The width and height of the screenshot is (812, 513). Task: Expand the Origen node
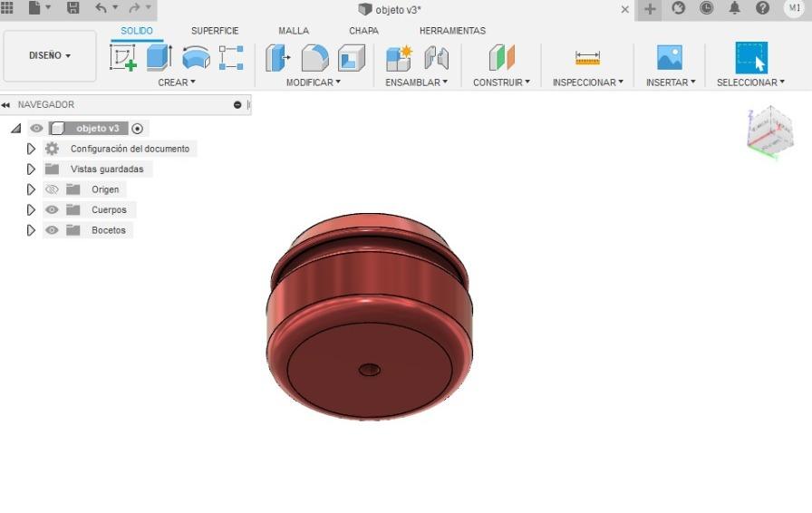(31, 189)
